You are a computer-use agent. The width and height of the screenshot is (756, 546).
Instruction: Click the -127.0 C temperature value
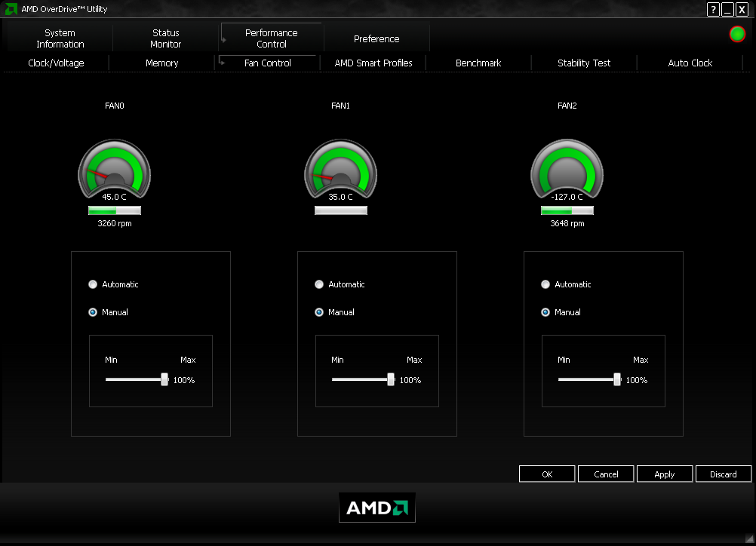[x=567, y=197]
